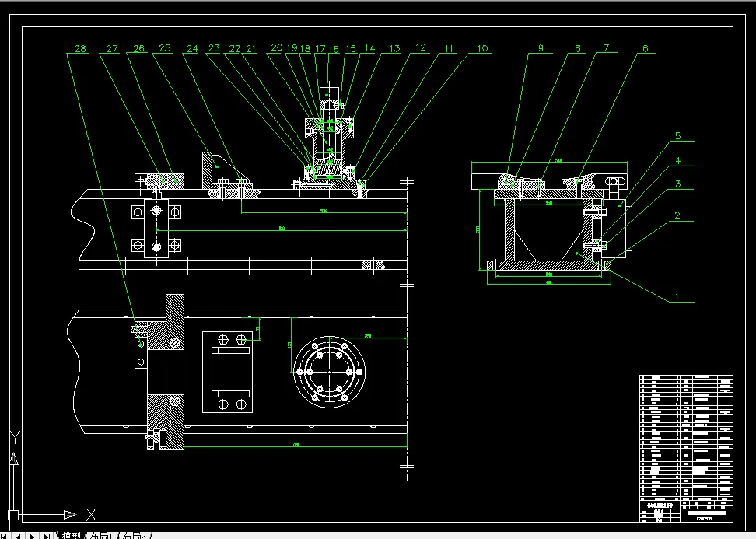
Task: Select part callout number 20
Action: [x=276, y=47]
